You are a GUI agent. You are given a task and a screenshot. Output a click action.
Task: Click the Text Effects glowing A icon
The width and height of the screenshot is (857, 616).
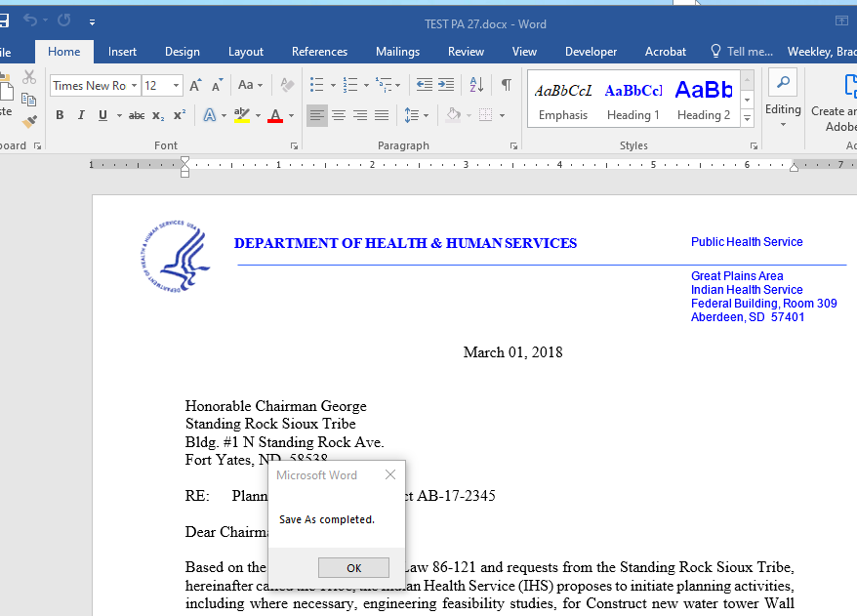[x=209, y=115]
